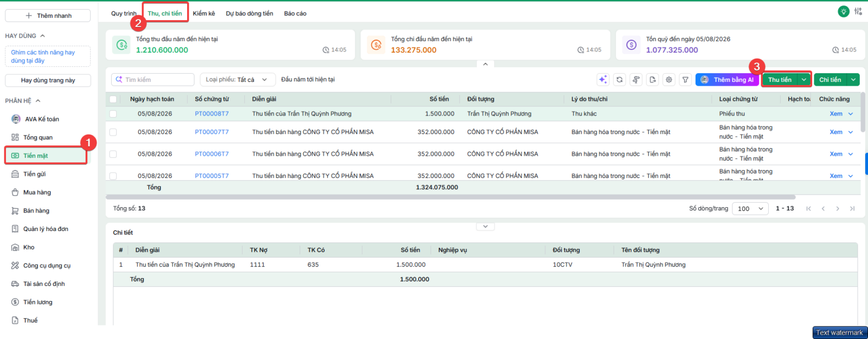Switch to Dự báo dòng tiền tab
Viewport: 868px width, 339px height.
250,14
